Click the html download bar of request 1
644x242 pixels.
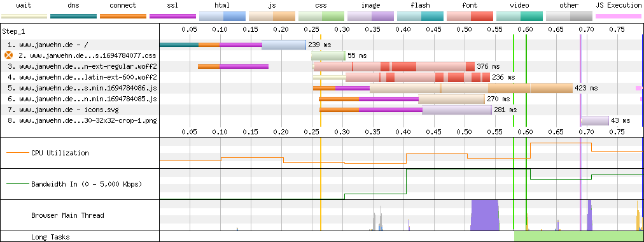tap(284, 45)
